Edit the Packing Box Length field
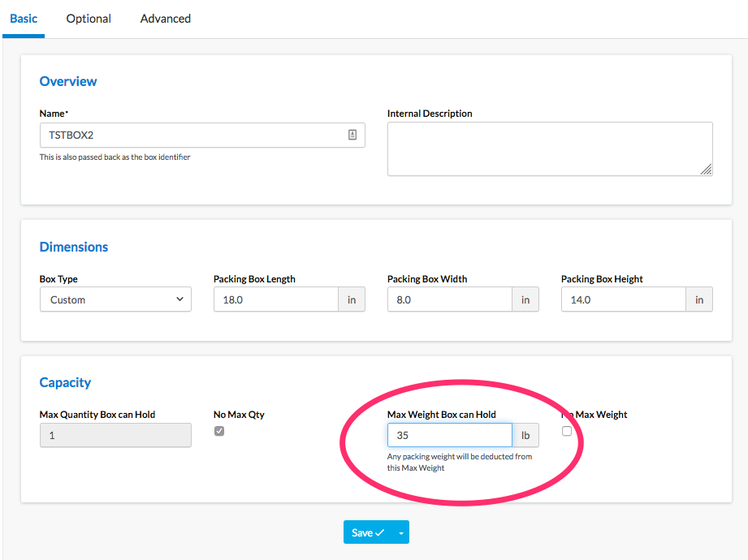 tap(275, 299)
